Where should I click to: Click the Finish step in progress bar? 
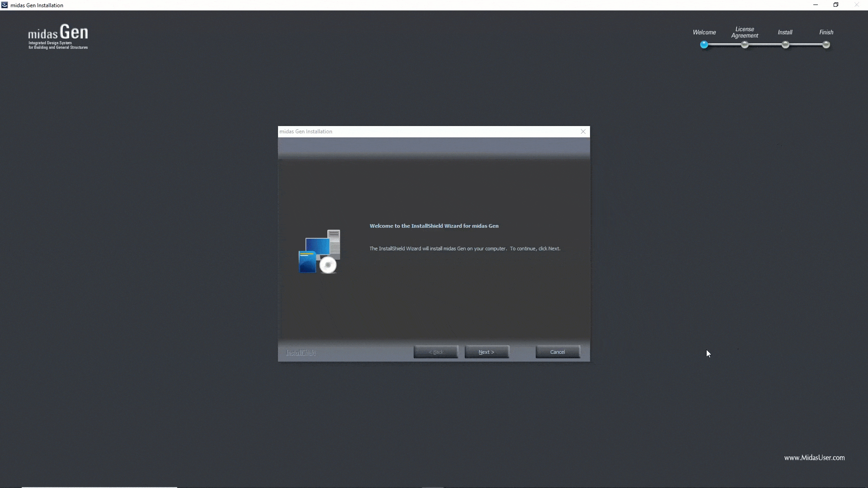(x=827, y=45)
